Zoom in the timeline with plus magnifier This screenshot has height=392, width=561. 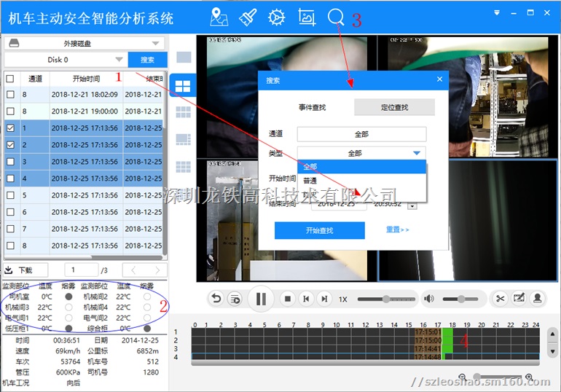click(x=529, y=377)
